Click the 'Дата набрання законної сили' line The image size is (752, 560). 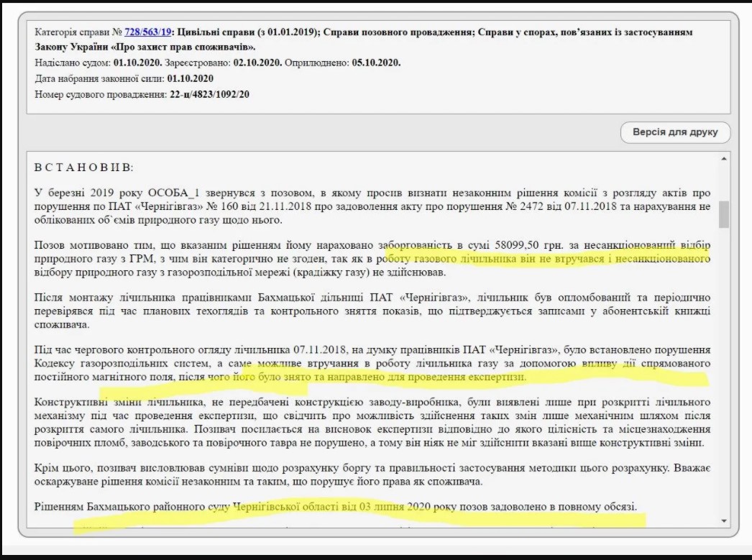click(x=124, y=78)
